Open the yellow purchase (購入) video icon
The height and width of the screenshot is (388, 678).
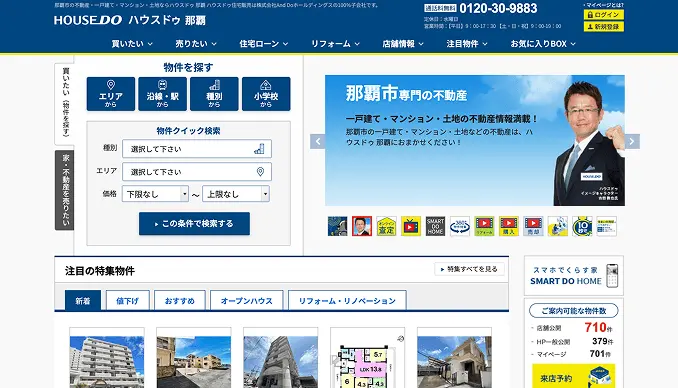pyautogui.click(x=508, y=226)
